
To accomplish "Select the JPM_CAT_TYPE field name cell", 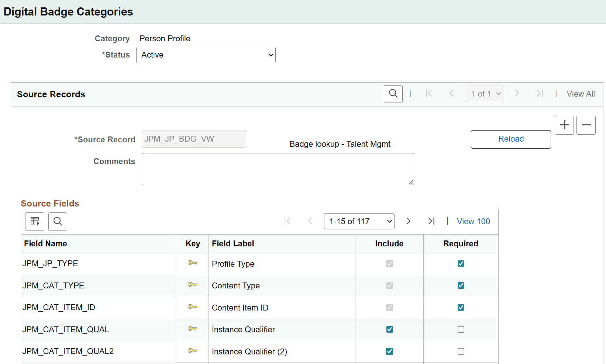I will 53,285.
